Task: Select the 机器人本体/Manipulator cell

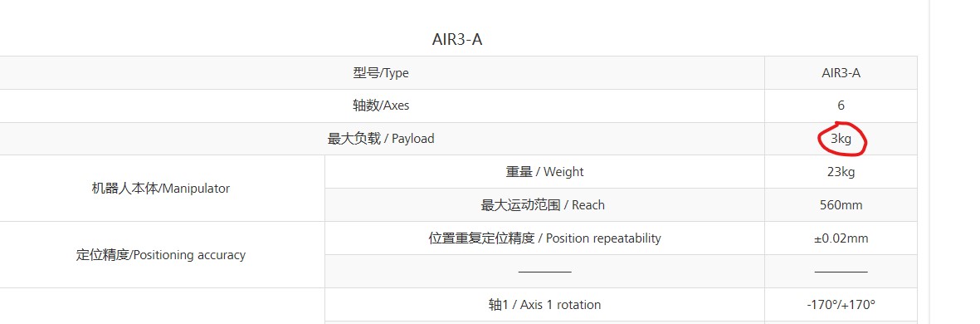Action: [x=161, y=189]
